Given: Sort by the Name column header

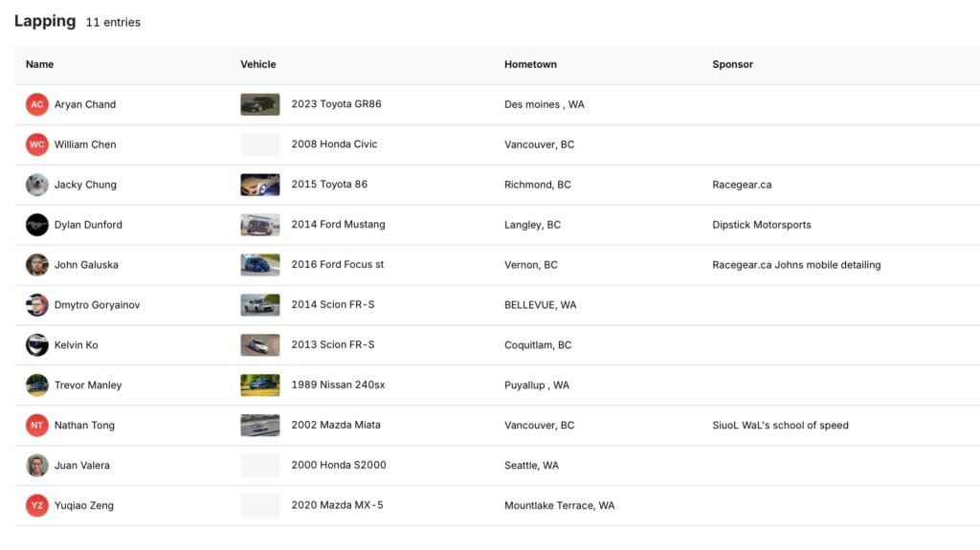Looking at the screenshot, I should 39,64.
